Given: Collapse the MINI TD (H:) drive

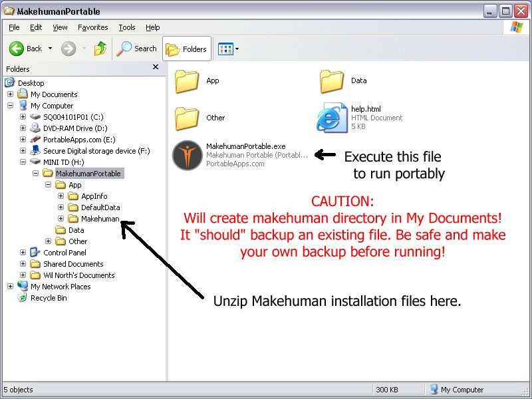Looking at the screenshot, I should pyautogui.click(x=23, y=162).
